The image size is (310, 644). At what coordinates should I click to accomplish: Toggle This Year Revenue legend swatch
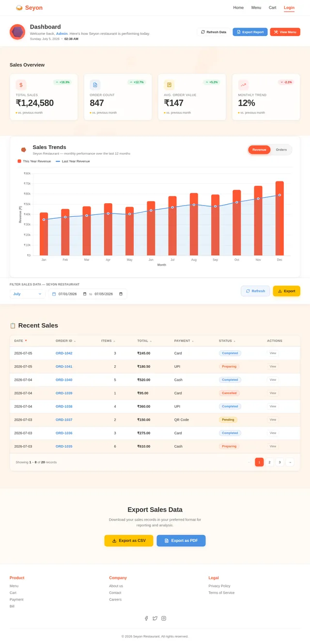[19, 161]
